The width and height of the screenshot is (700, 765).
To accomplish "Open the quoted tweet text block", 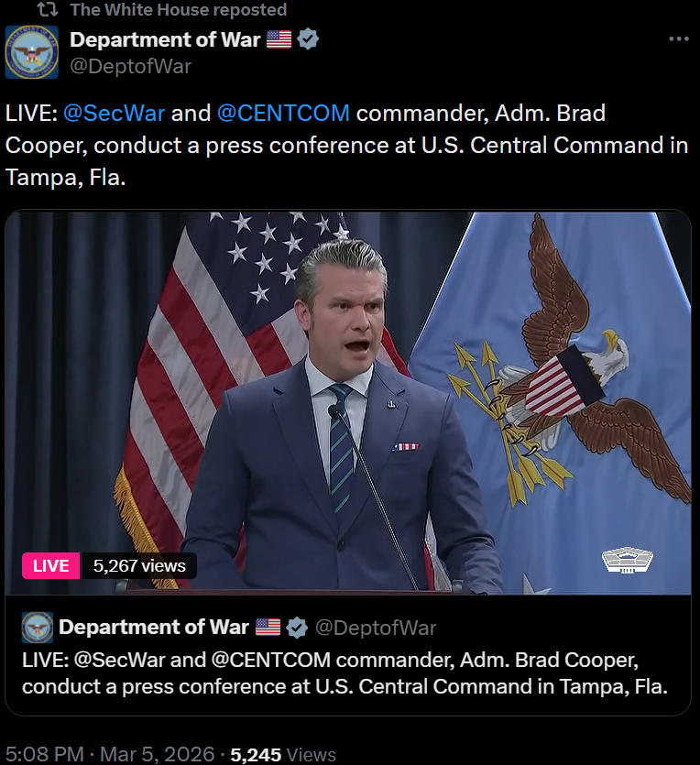I will [x=345, y=673].
